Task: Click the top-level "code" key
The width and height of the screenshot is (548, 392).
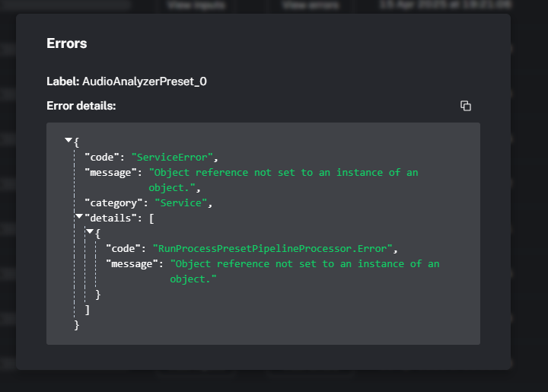Action: [x=102, y=158]
